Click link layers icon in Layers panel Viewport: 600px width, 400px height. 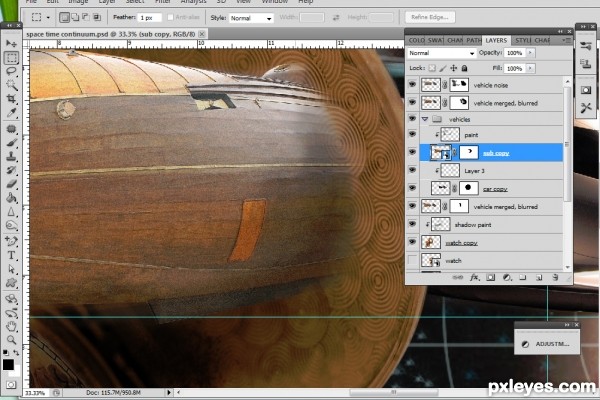(x=458, y=278)
